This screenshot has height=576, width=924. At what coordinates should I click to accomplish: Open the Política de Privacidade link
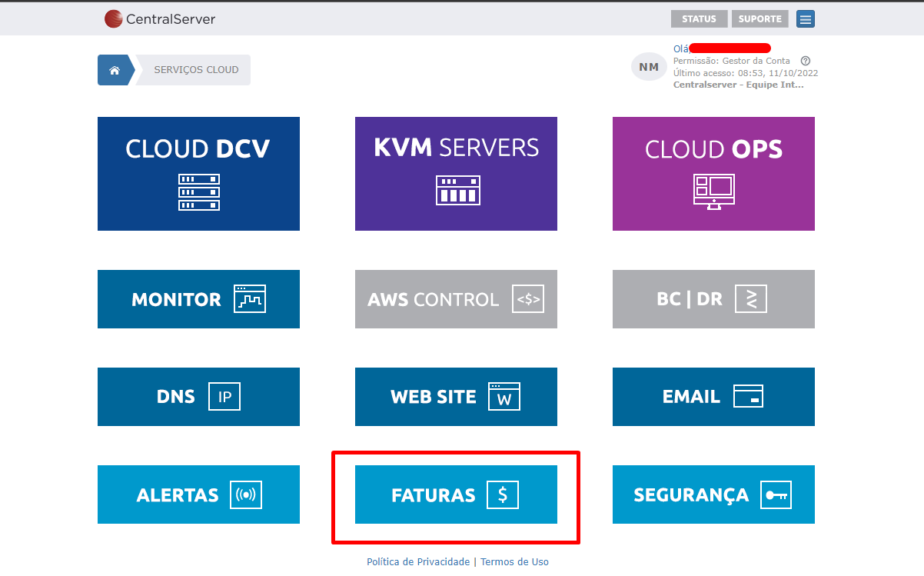tap(418, 562)
